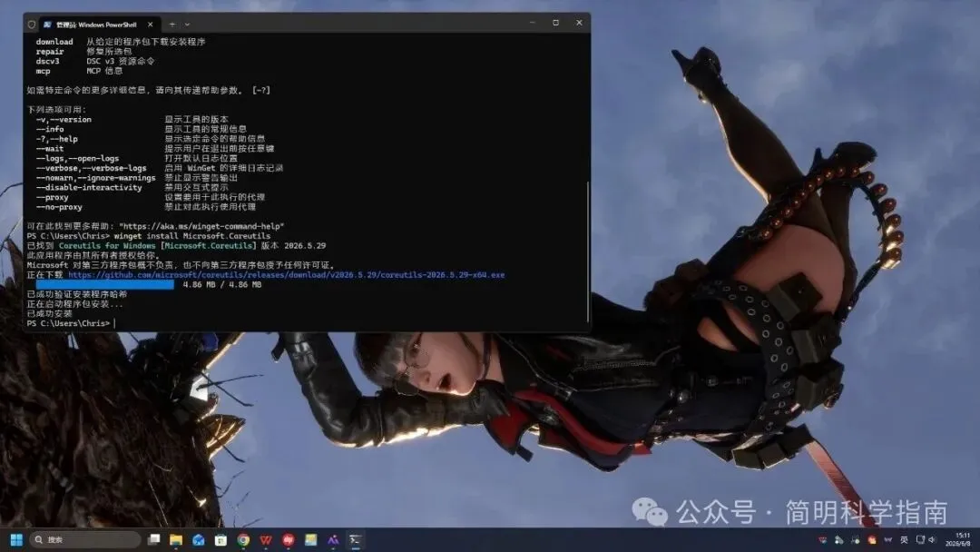Maximize the Terminal window
980x552 pixels.
[555, 23]
